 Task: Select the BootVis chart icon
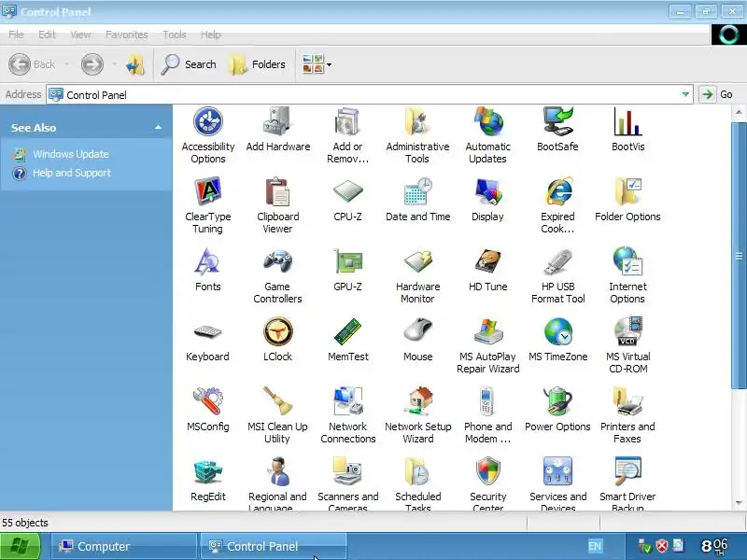point(627,122)
